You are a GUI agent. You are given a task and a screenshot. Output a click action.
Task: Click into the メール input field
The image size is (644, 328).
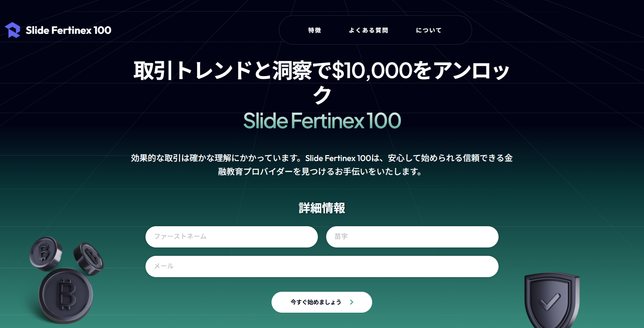coord(322,266)
